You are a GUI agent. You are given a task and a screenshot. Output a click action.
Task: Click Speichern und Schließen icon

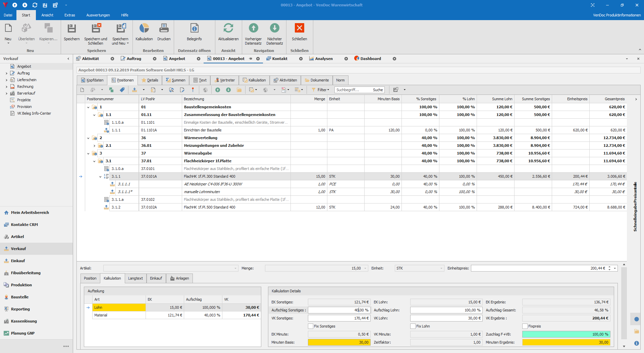pos(96,28)
